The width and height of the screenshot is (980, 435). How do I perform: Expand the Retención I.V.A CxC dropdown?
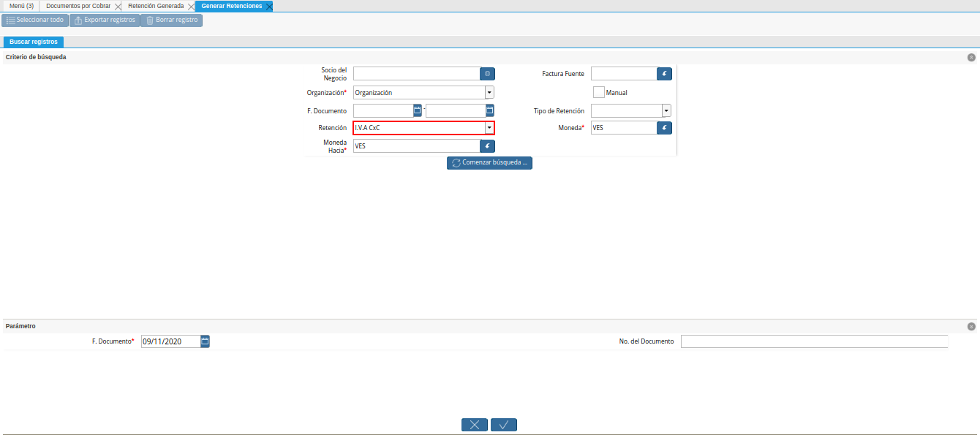489,128
